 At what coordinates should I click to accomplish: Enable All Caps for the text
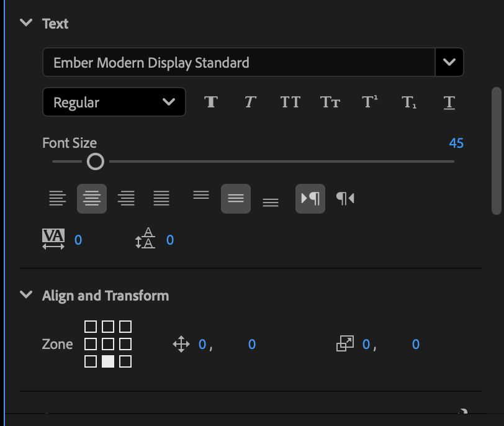(290, 102)
